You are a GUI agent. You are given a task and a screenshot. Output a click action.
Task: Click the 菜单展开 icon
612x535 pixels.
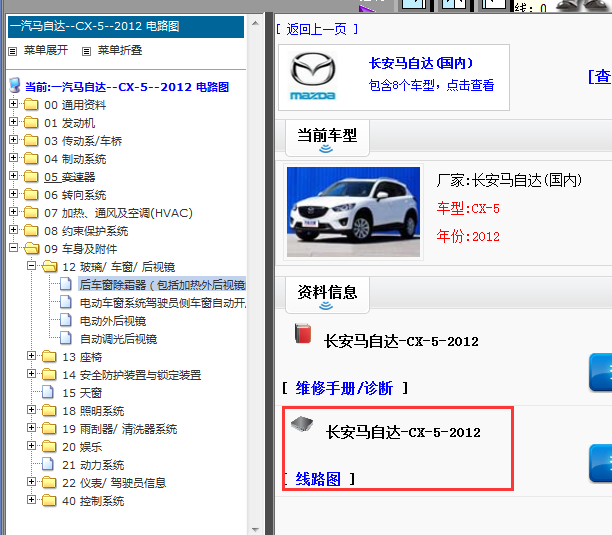click(13, 51)
